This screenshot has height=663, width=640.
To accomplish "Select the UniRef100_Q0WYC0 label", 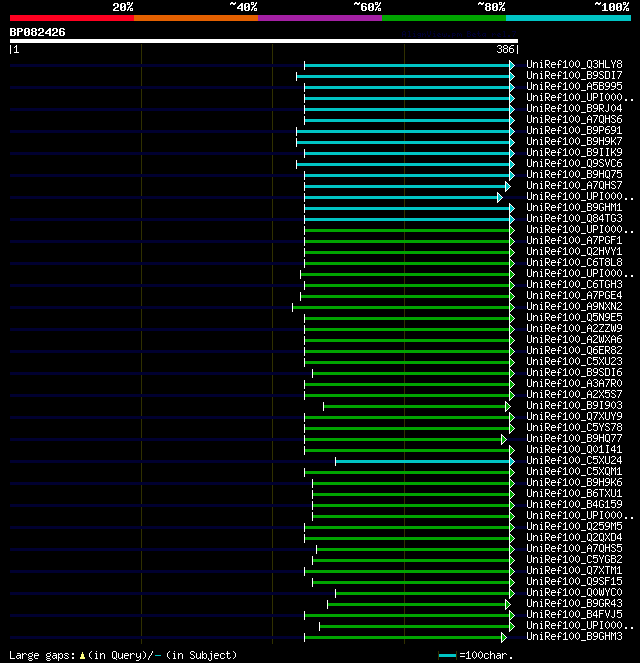I will click(x=574, y=592).
